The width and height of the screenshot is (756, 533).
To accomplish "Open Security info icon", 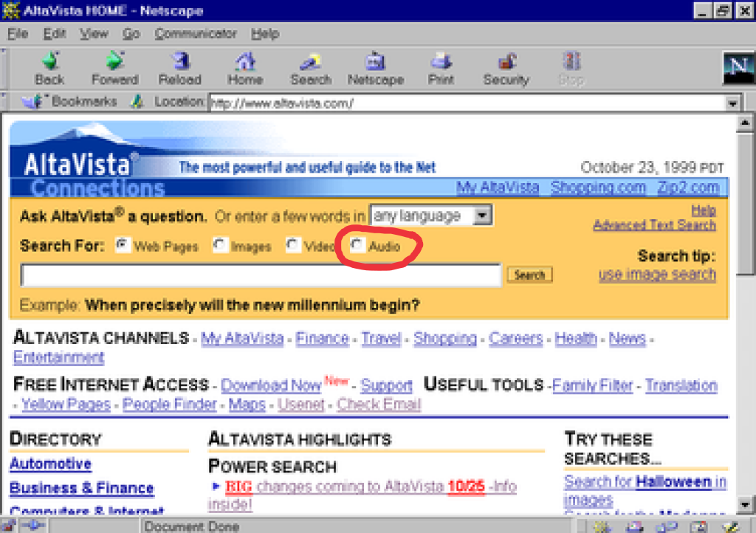I will click(x=506, y=69).
